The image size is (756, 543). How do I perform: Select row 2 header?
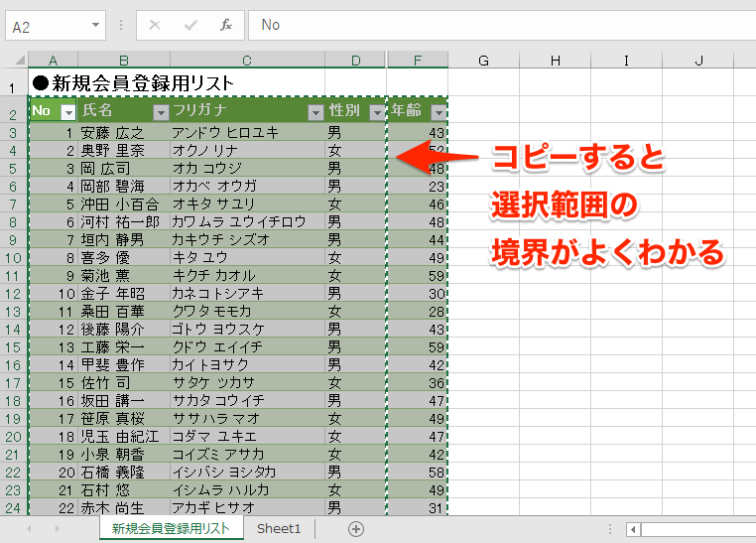pos(14,110)
